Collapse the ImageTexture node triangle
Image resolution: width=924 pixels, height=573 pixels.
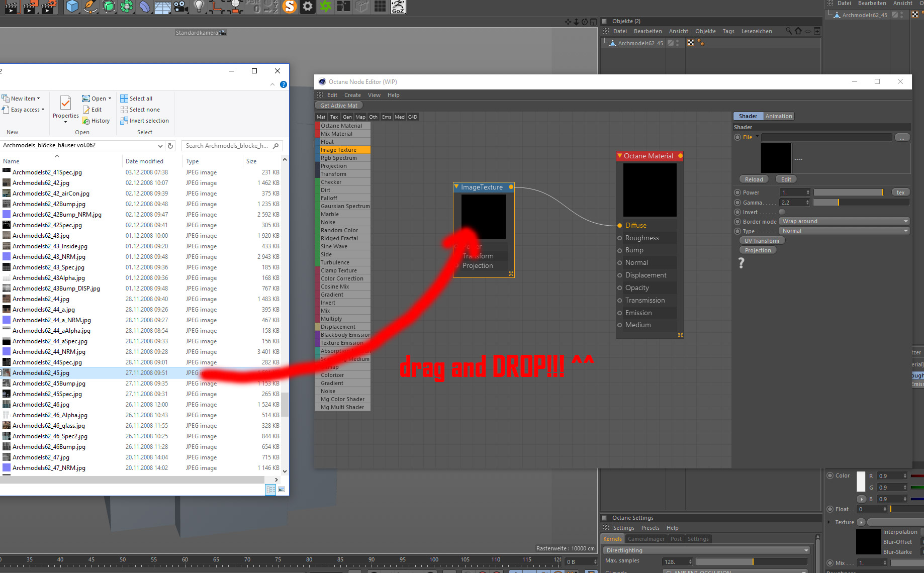click(456, 187)
